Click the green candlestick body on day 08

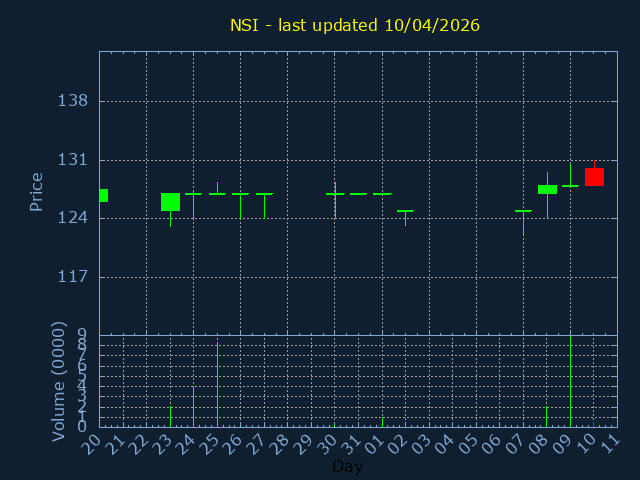pos(547,189)
